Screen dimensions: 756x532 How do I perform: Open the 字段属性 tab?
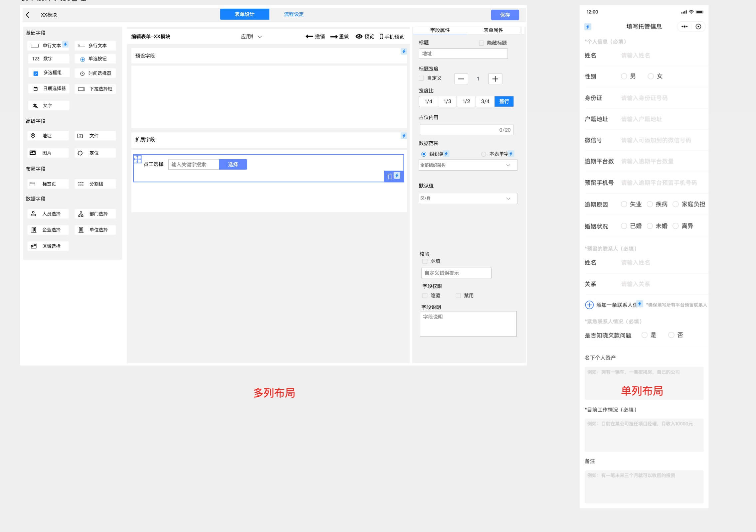(x=440, y=30)
